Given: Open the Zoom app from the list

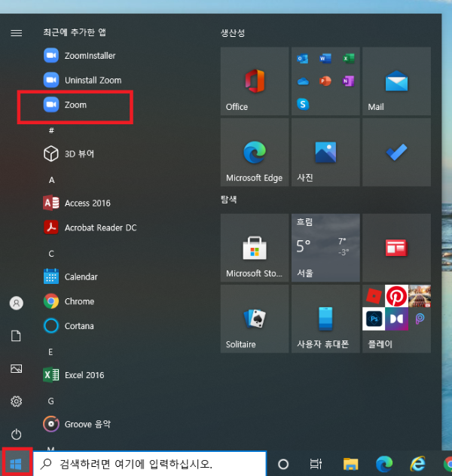Looking at the screenshot, I should (x=75, y=105).
